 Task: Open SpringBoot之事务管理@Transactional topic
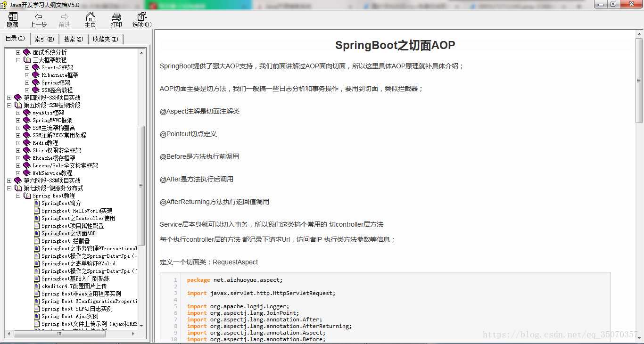click(89, 248)
